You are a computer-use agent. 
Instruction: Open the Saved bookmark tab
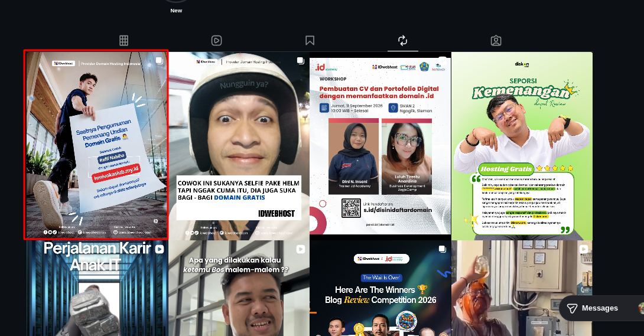point(310,41)
